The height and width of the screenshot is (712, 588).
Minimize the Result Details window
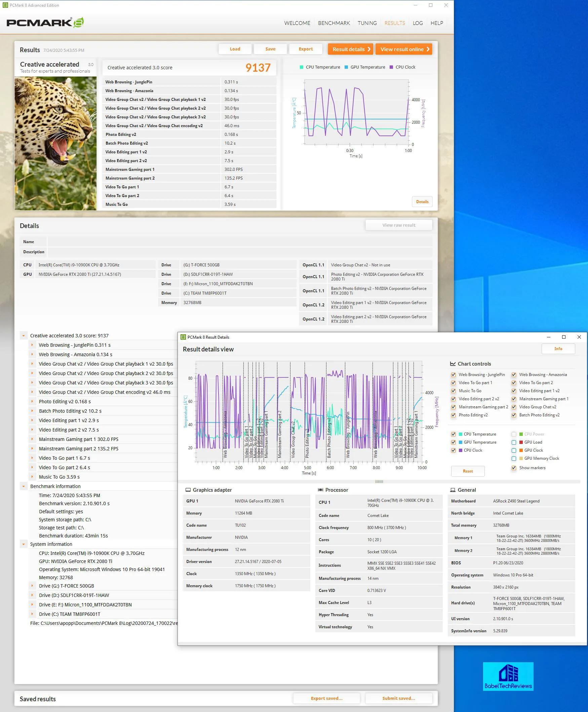click(x=548, y=337)
